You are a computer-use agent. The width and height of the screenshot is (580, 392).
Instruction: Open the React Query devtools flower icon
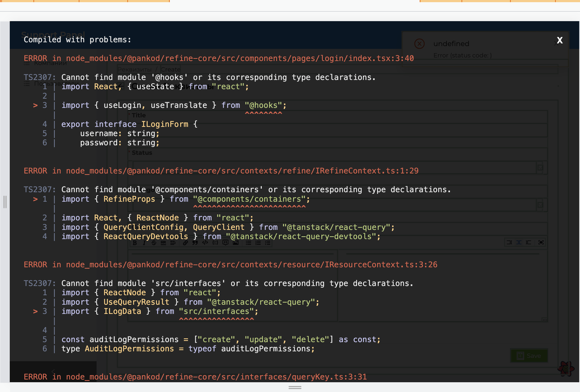[566, 369]
